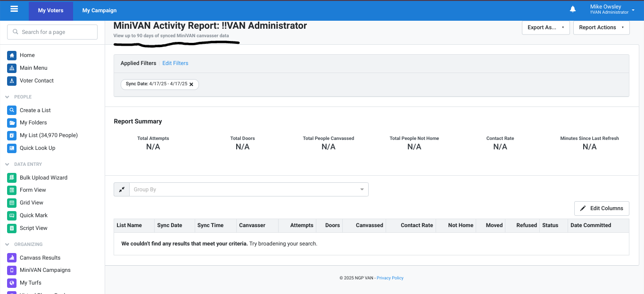Open Voter Contact from the sidebar
The height and width of the screenshot is (294, 644).
coord(37,81)
